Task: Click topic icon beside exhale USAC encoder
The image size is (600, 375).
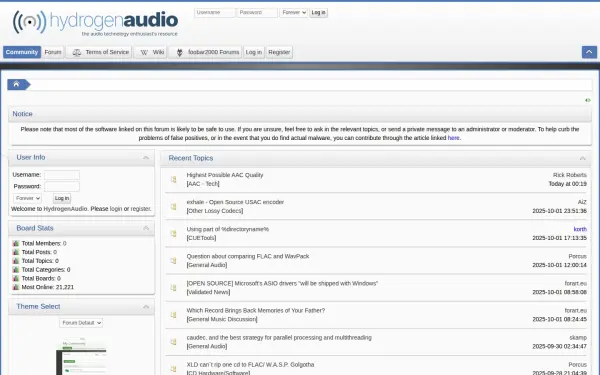Action: coord(173,206)
